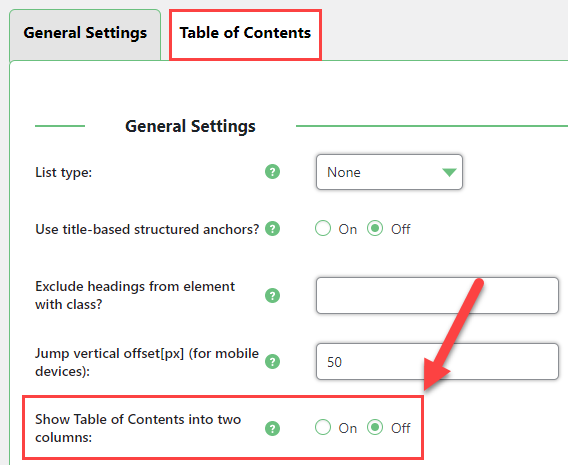
Task: Click 'Jump vertical offset[px]' label text
Action: (x=147, y=362)
